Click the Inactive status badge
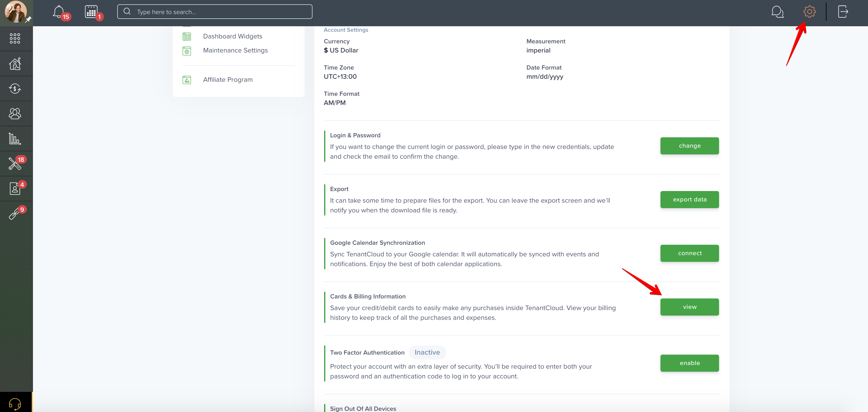The image size is (868, 412). (x=427, y=352)
